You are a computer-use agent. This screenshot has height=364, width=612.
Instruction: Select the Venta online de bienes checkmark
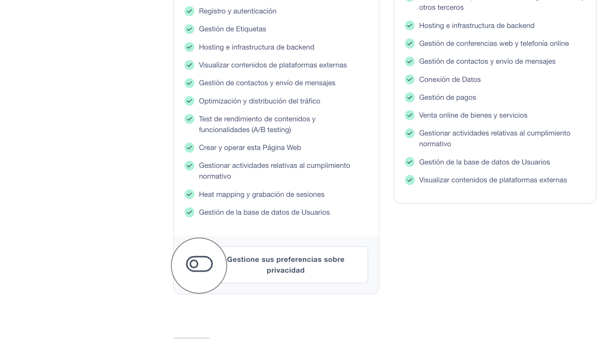410,115
